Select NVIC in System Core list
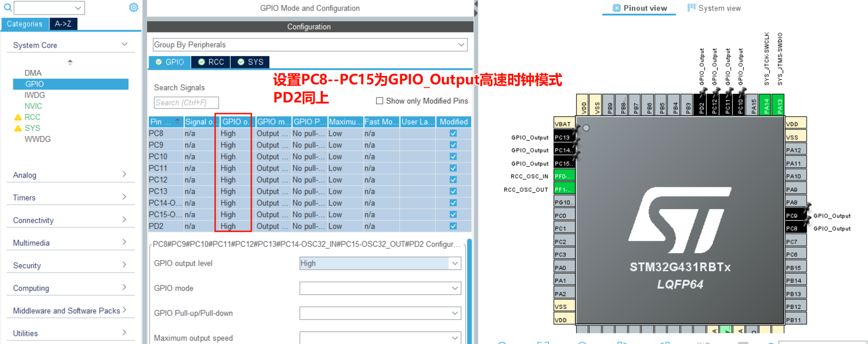 [x=33, y=106]
